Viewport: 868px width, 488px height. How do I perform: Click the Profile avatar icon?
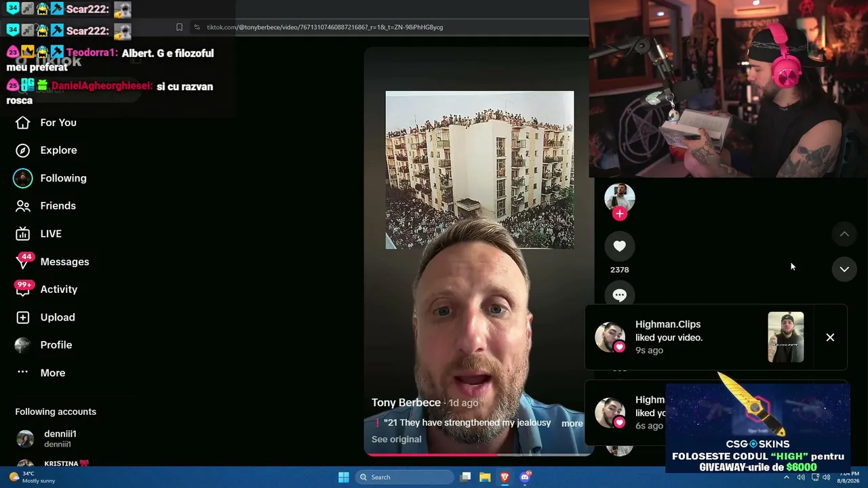(22, 345)
